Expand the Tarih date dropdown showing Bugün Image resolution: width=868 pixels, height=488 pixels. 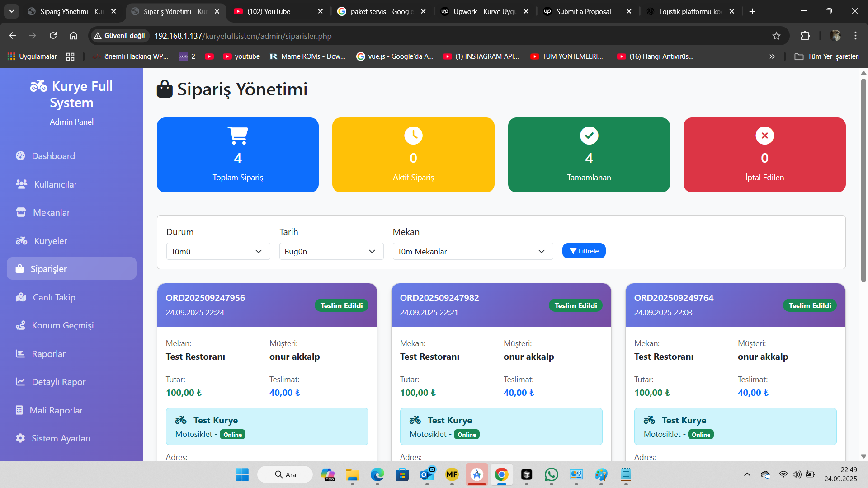click(331, 251)
